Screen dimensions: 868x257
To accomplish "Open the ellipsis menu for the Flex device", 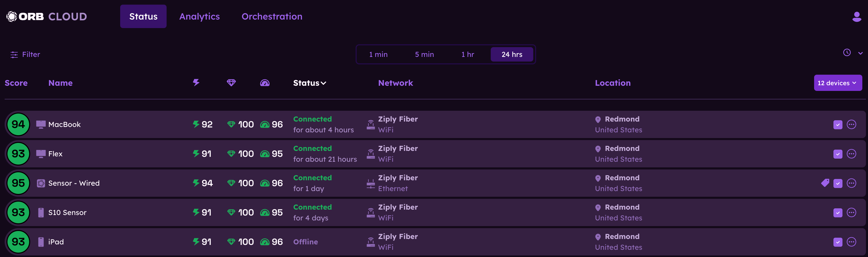I will tap(852, 154).
